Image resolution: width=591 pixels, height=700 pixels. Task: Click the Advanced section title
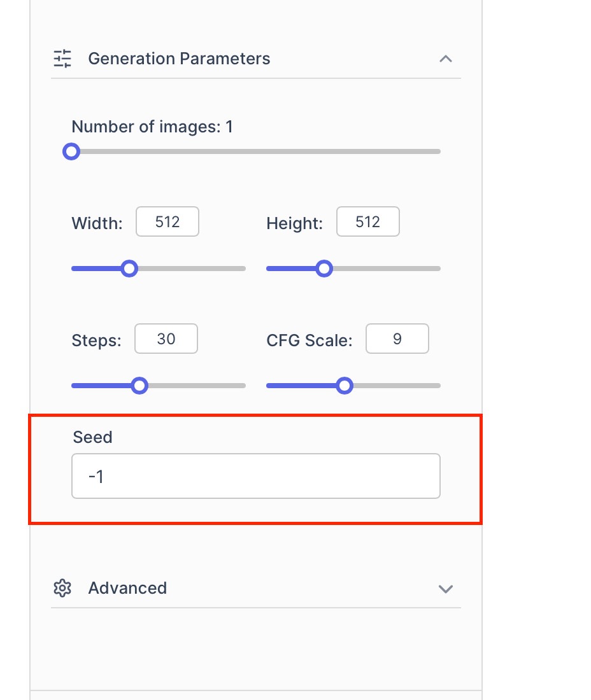[127, 588]
